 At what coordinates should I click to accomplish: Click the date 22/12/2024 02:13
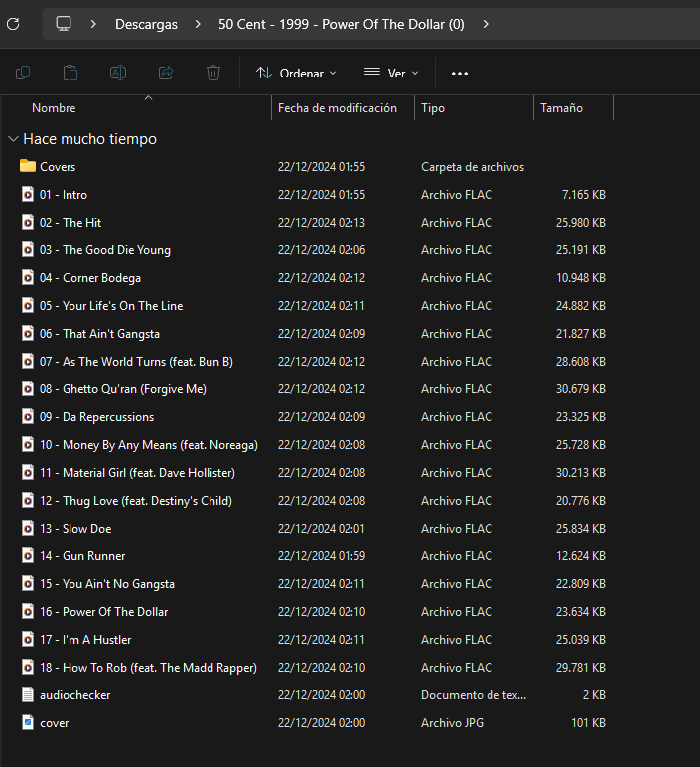coord(322,223)
